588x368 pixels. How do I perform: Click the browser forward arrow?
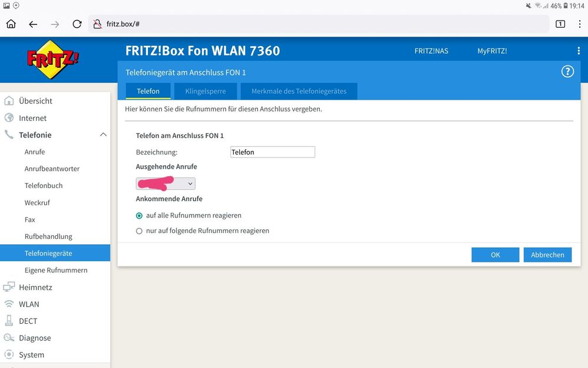(55, 24)
